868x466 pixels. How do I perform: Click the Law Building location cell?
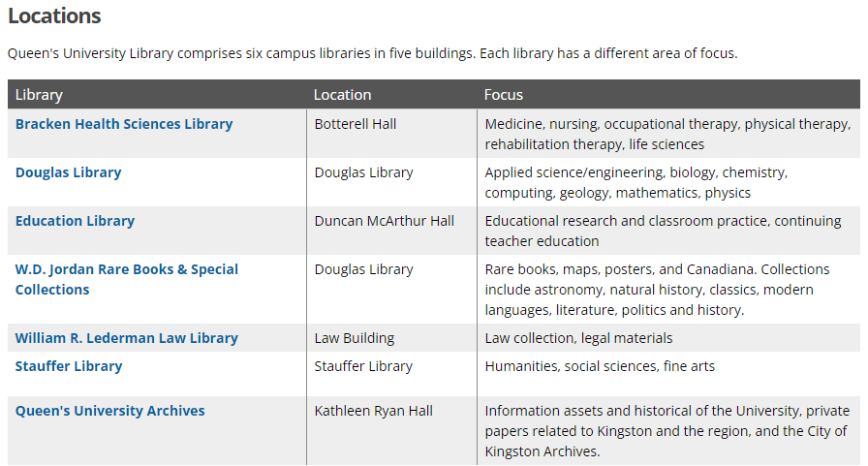point(355,338)
